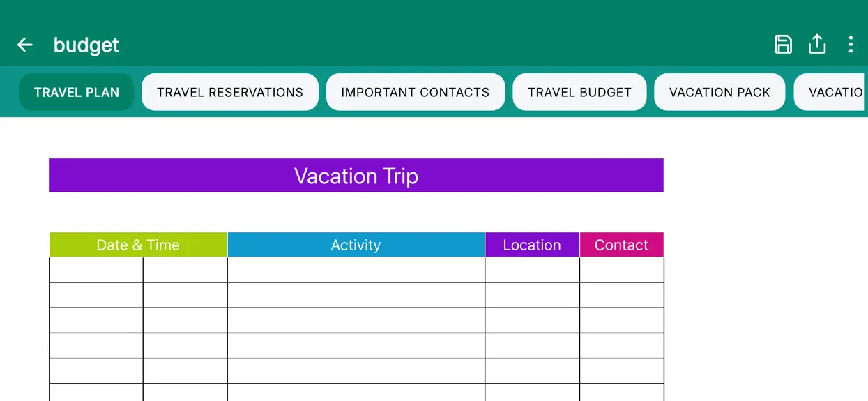This screenshot has width=868, height=401.
Task: Click the budget document title
Action: click(x=86, y=45)
